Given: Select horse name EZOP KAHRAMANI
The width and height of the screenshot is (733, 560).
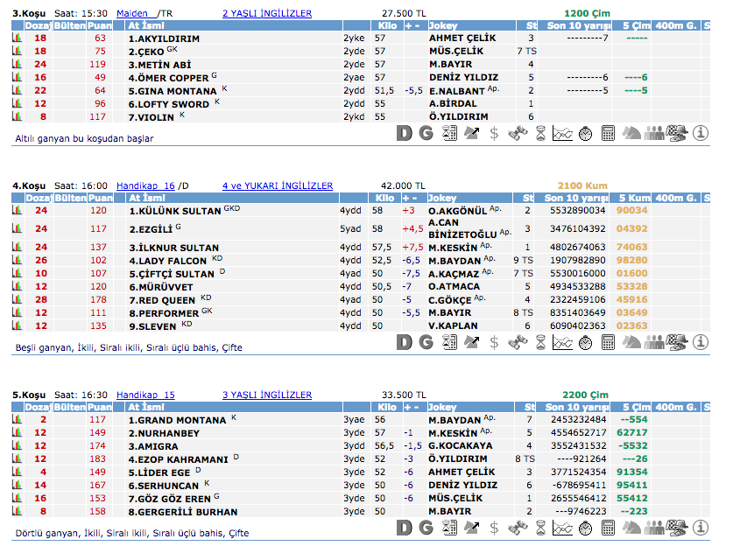Looking at the screenshot, I should coord(178,458).
